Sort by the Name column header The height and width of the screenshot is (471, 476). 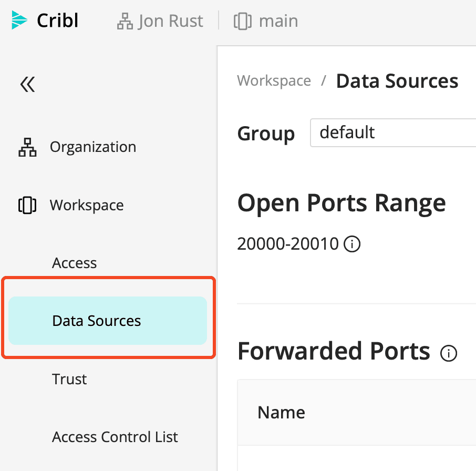tap(281, 413)
